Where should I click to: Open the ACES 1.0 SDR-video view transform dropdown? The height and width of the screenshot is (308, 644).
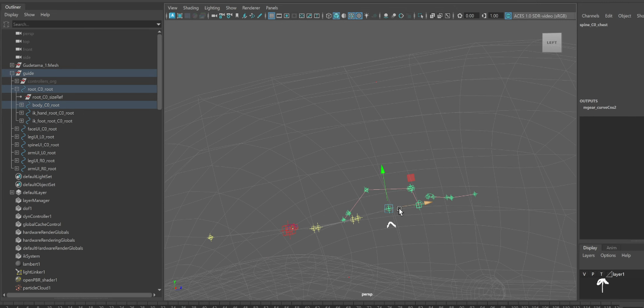(544, 16)
